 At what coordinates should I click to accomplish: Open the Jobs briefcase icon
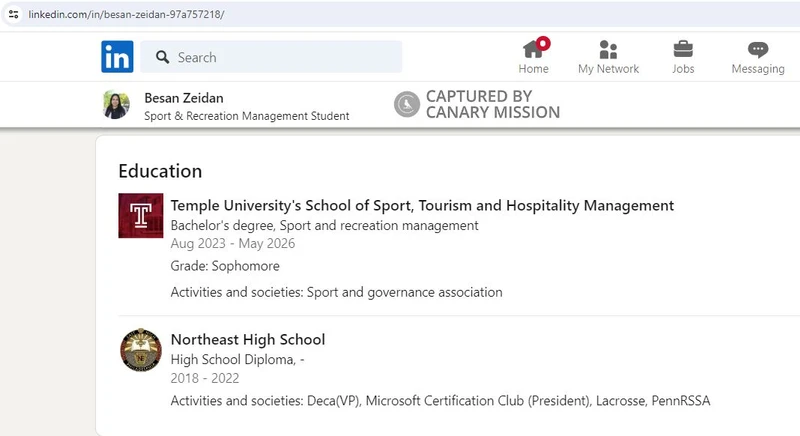[683, 49]
